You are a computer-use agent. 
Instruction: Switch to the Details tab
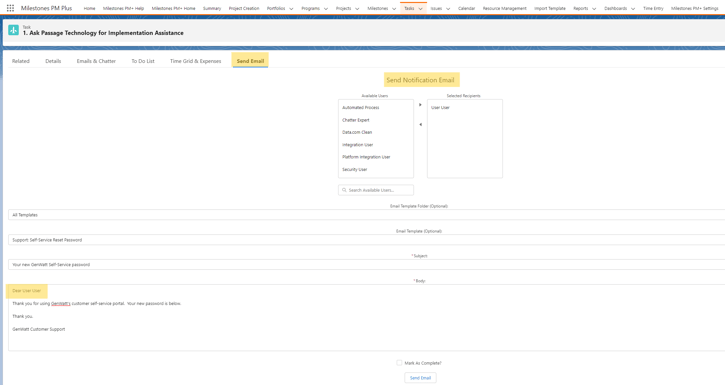point(53,61)
